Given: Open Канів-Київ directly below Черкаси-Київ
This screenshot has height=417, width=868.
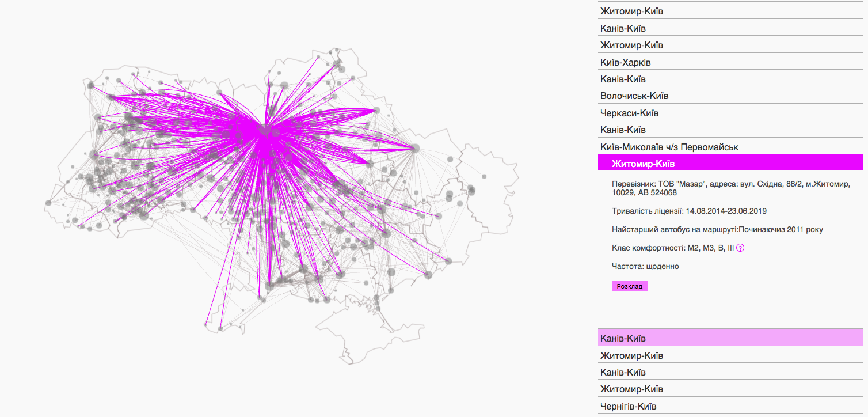Looking at the screenshot, I should click(623, 130).
